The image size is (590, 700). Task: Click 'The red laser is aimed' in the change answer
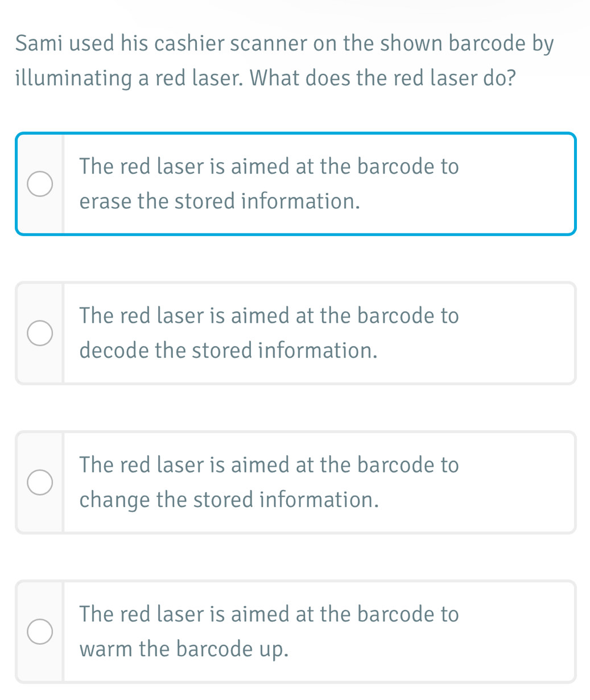[x=195, y=465]
